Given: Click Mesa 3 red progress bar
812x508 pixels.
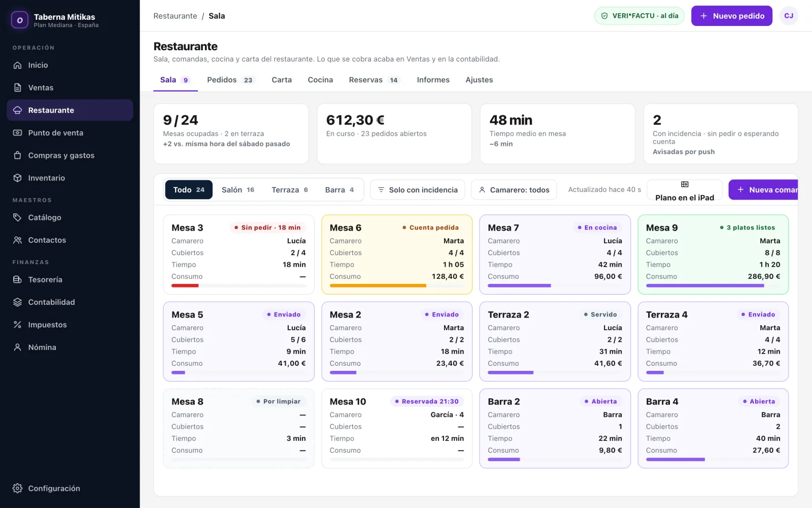Looking at the screenshot, I should (x=185, y=285).
